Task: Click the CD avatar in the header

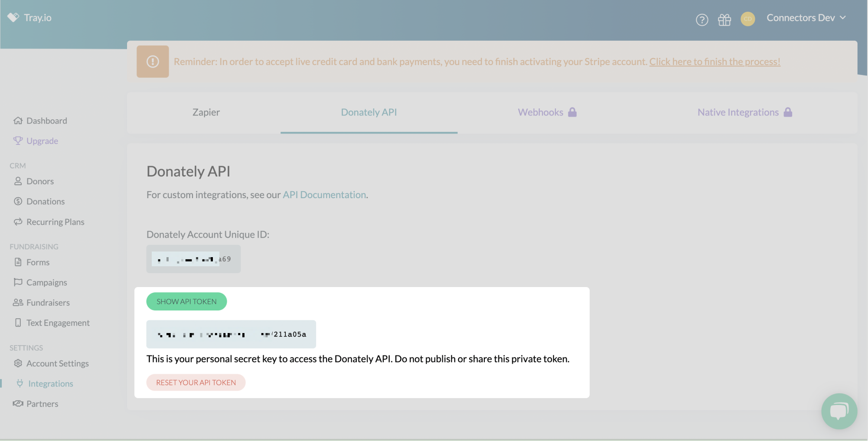Action: click(747, 19)
